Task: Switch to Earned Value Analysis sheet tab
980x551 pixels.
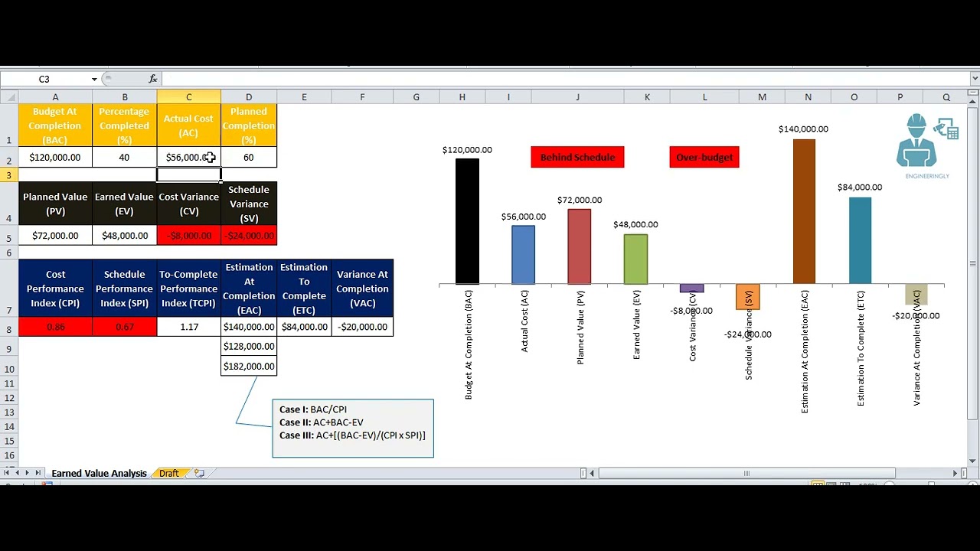Action: click(x=99, y=473)
